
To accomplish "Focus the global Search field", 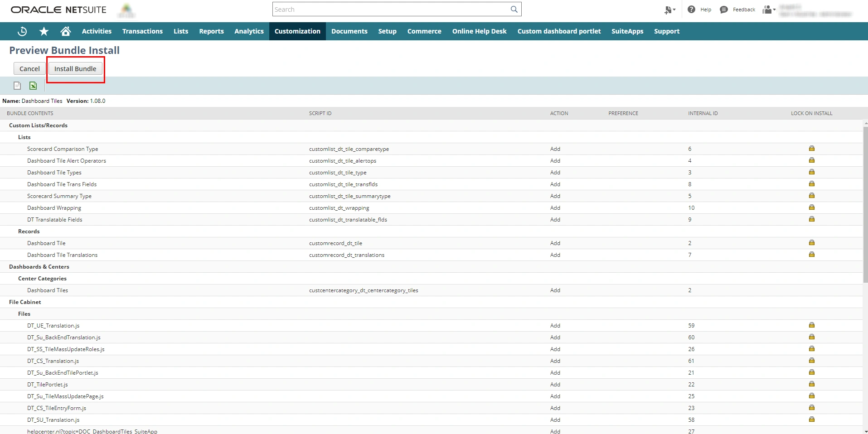I will tap(390, 10).
